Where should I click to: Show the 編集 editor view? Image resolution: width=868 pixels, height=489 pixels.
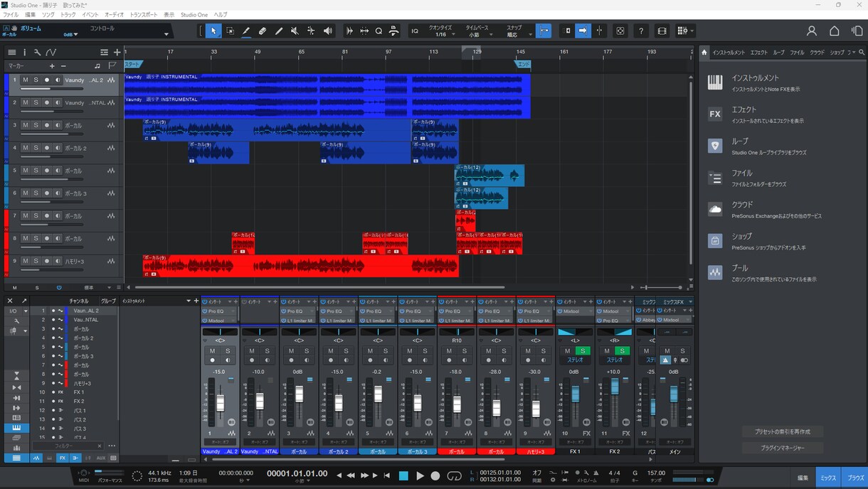pos(803,478)
